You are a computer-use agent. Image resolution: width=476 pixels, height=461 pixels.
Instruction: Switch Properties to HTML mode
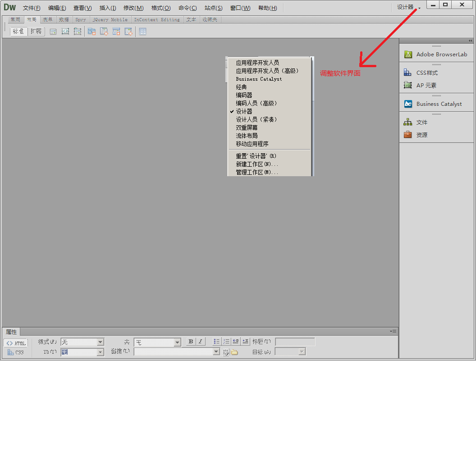16,343
